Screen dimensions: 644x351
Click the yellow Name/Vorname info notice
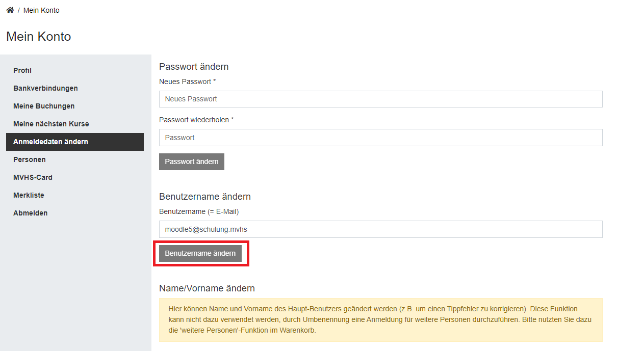click(x=381, y=320)
